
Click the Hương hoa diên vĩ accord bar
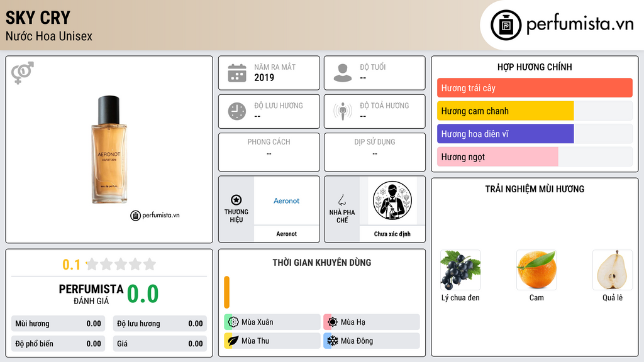(x=535, y=134)
